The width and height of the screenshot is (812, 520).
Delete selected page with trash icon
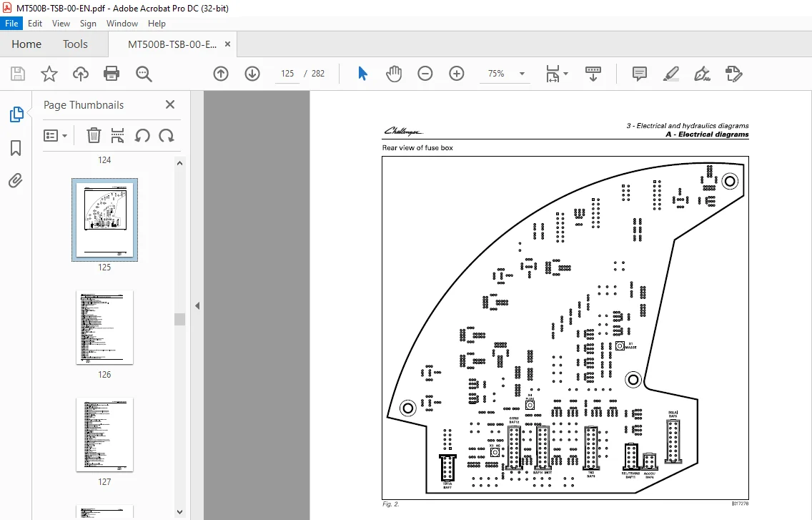click(94, 136)
